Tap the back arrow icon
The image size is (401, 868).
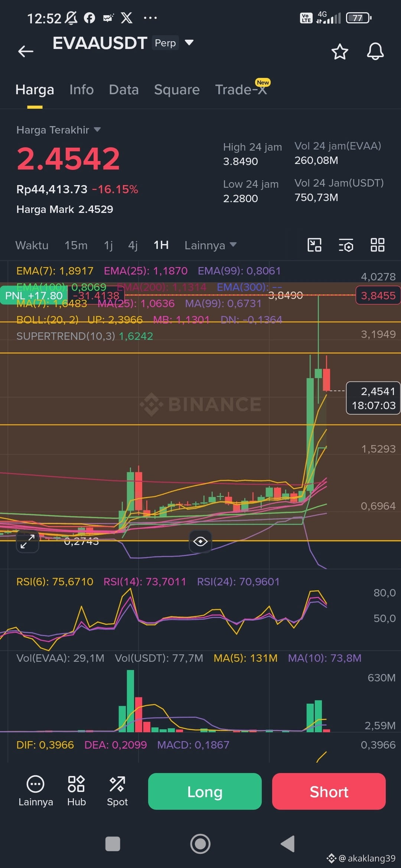click(26, 51)
